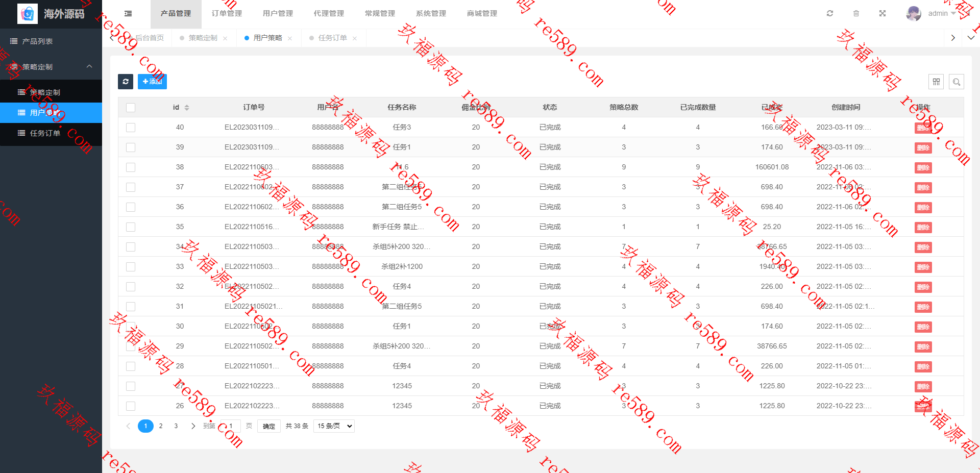Open 产品列表 in the sidebar
This screenshot has width=980, height=473.
[51, 41]
